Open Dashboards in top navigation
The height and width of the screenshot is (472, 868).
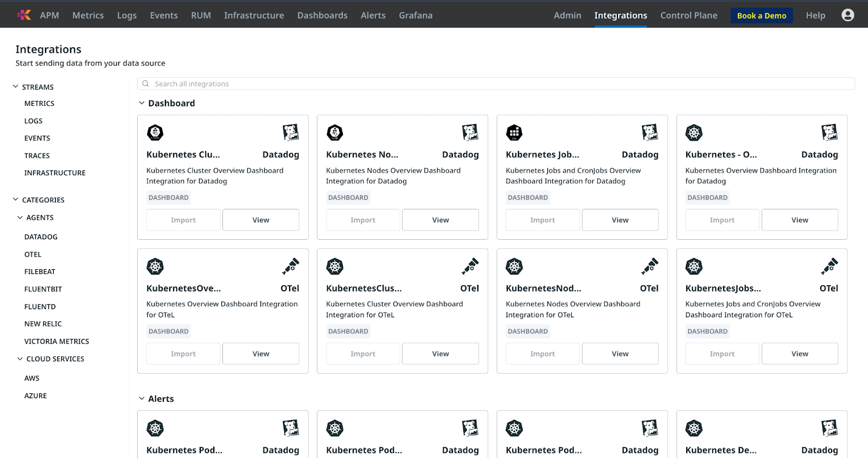[x=322, y=15]
